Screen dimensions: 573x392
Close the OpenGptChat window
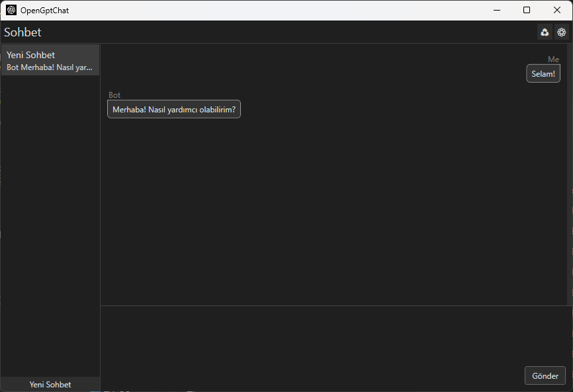click(557, 10)
